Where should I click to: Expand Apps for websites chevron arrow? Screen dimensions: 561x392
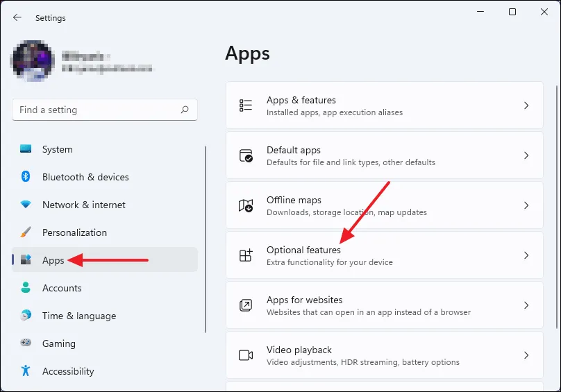pos(526,305)
